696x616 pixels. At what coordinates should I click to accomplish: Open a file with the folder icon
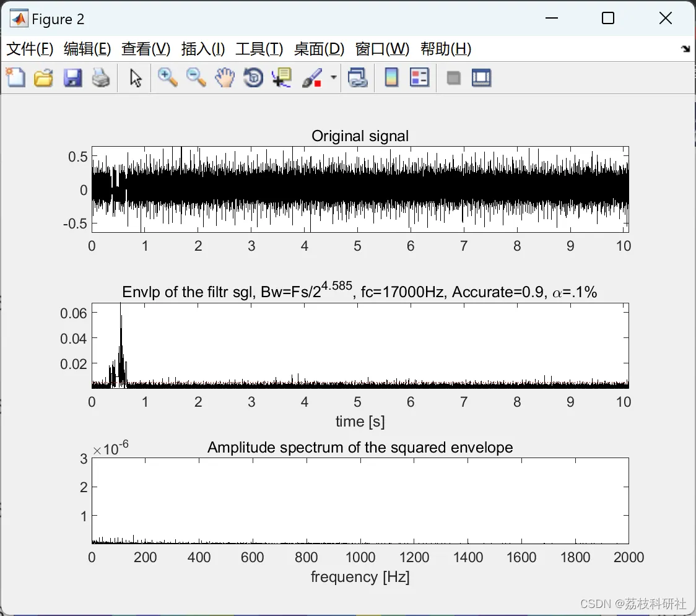(43, 78)
